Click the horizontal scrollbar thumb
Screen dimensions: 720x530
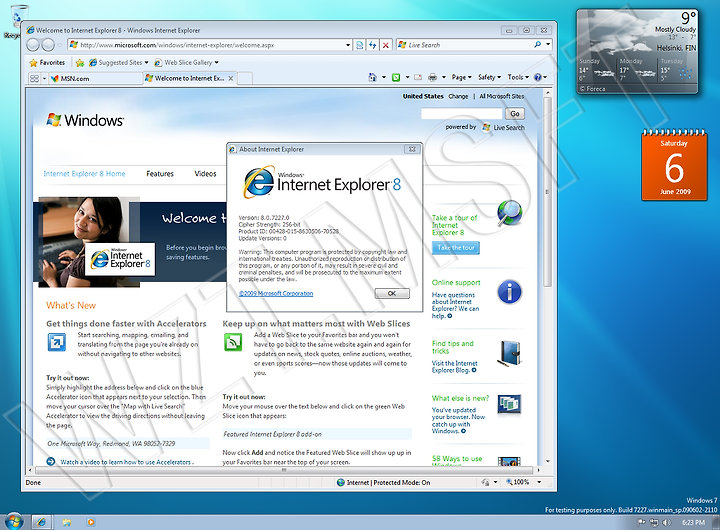pyautogui.click(x=284, y=470)
